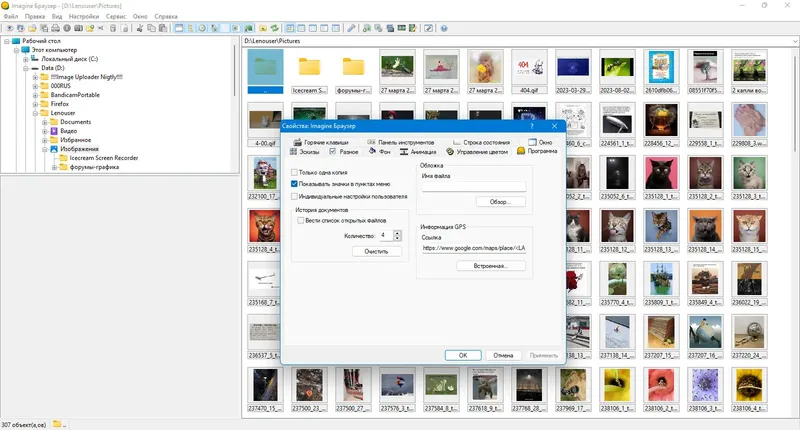
Task: Click the green refresh arrows toolbar icon
Action: coord(274,28)
